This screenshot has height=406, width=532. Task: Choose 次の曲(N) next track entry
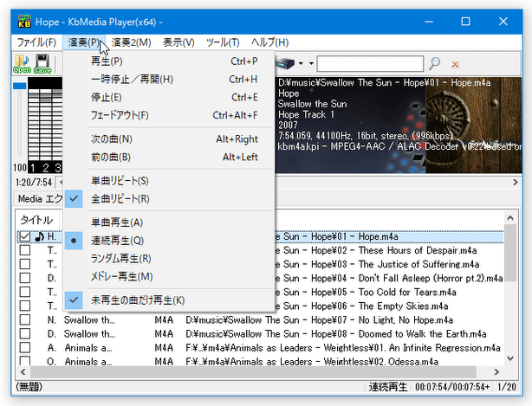111,139
